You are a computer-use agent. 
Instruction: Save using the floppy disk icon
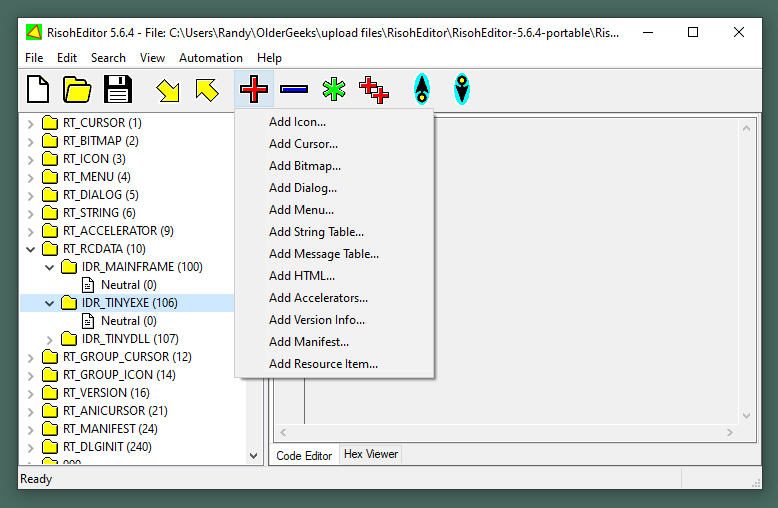[118, 89]
